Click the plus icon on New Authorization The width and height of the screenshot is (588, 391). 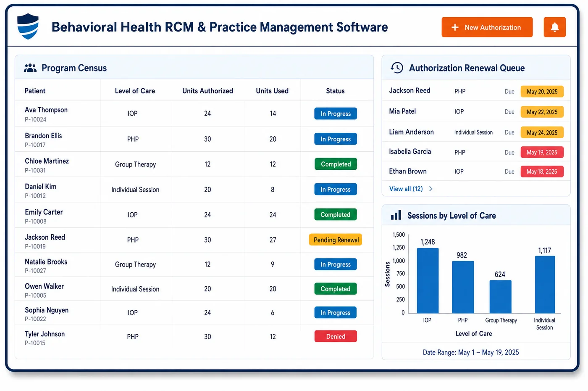pos(455,27)
